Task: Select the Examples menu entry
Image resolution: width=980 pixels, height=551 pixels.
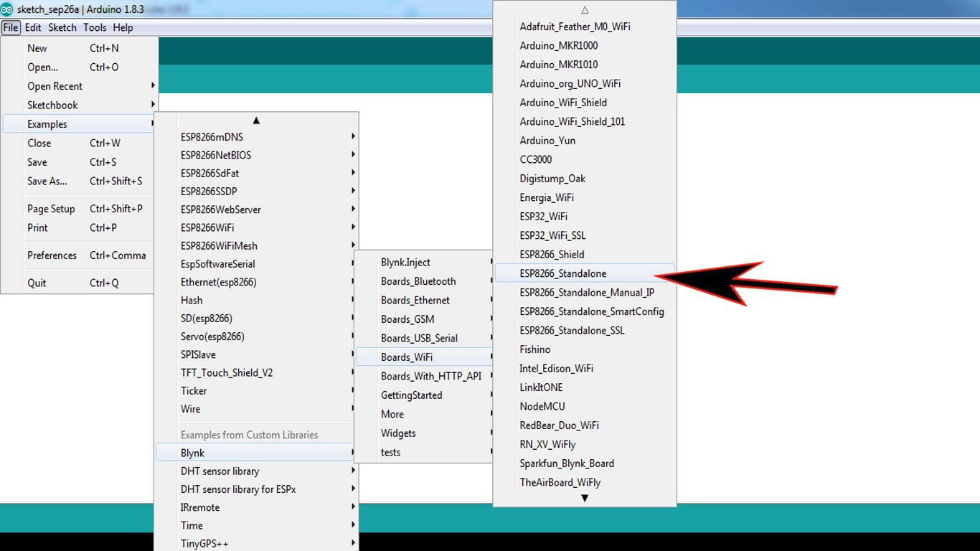Action: click(79, 124)
